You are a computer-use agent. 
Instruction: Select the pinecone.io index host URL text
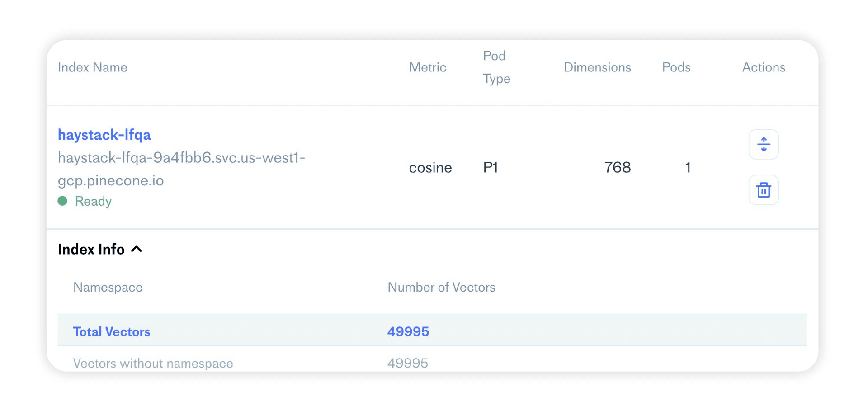tap(181, 169)
